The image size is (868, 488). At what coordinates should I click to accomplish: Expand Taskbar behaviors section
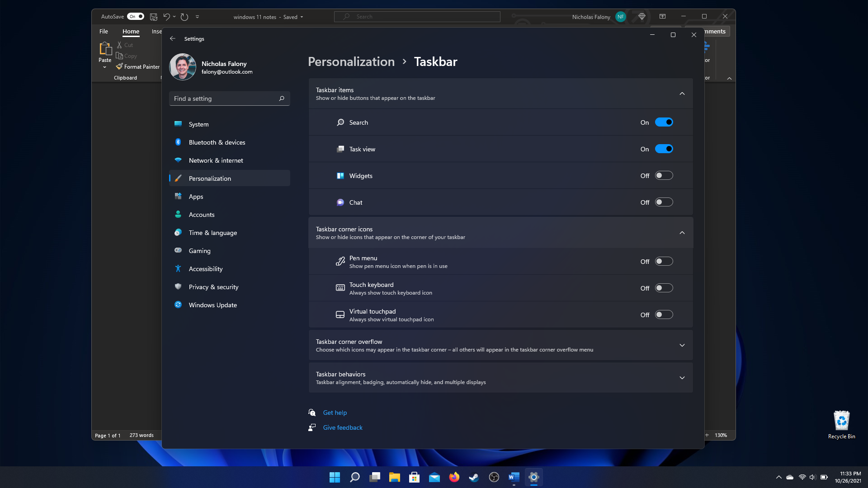point(682,378)
